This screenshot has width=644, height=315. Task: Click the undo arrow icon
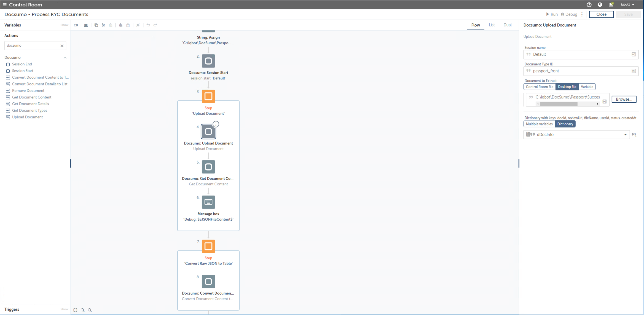pyautogui.click(x=148, y=25)
